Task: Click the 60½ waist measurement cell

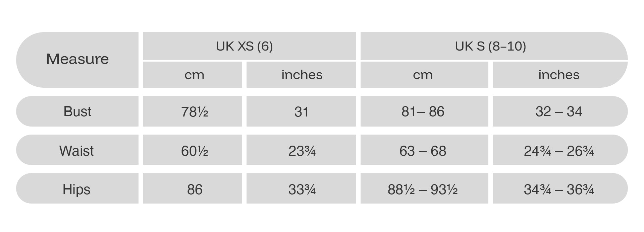Action: click(x=194, y=151)
